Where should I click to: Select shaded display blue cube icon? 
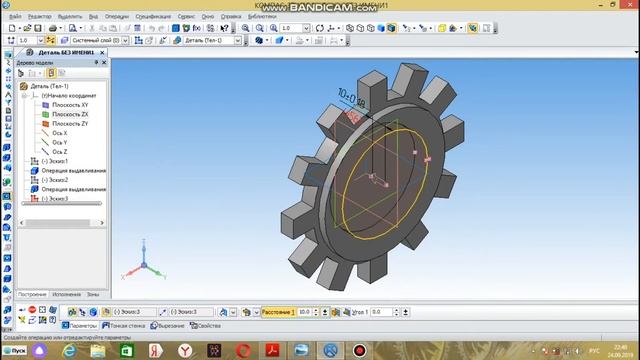click(x=381, y=28)
